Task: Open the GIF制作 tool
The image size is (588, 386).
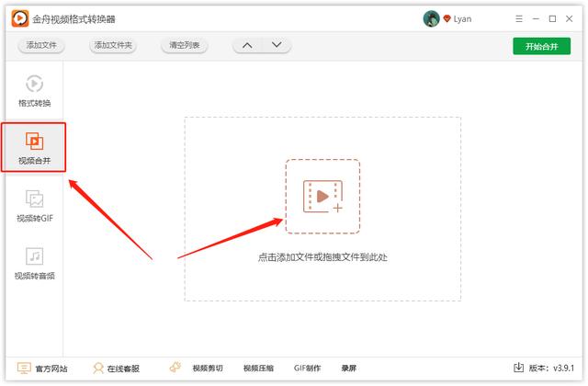Action: coord(307,369)
